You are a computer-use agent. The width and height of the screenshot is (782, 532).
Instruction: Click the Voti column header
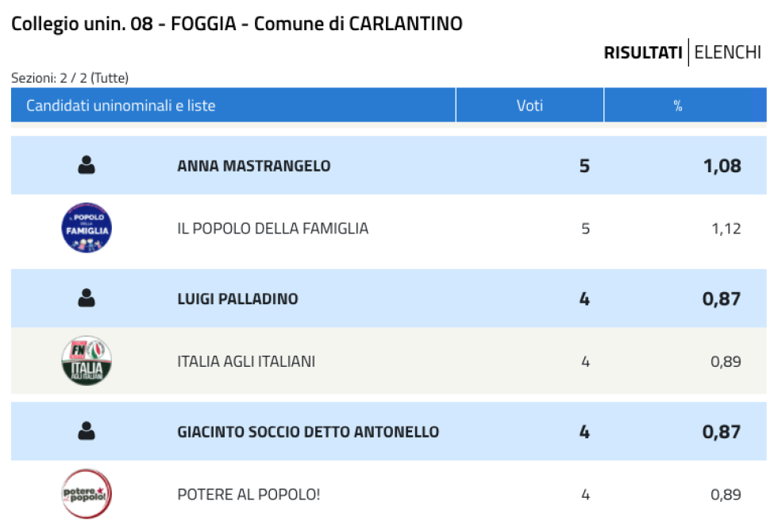pos(530,105)
